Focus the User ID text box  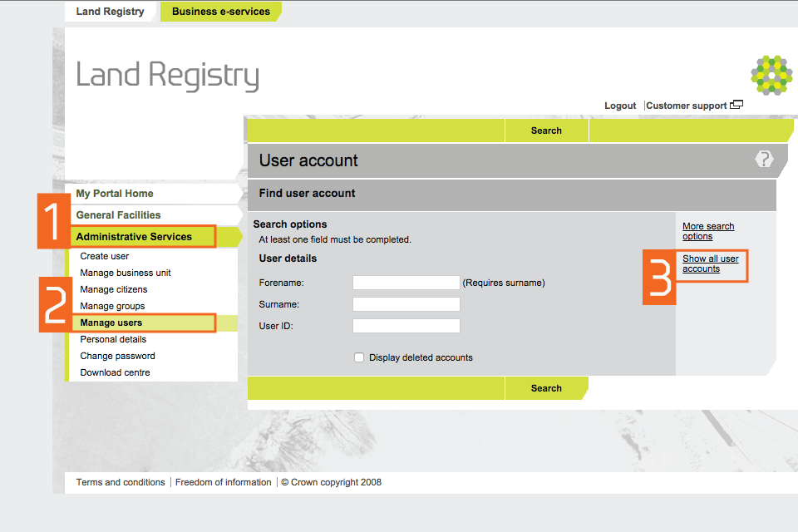(x=406, y=326)
